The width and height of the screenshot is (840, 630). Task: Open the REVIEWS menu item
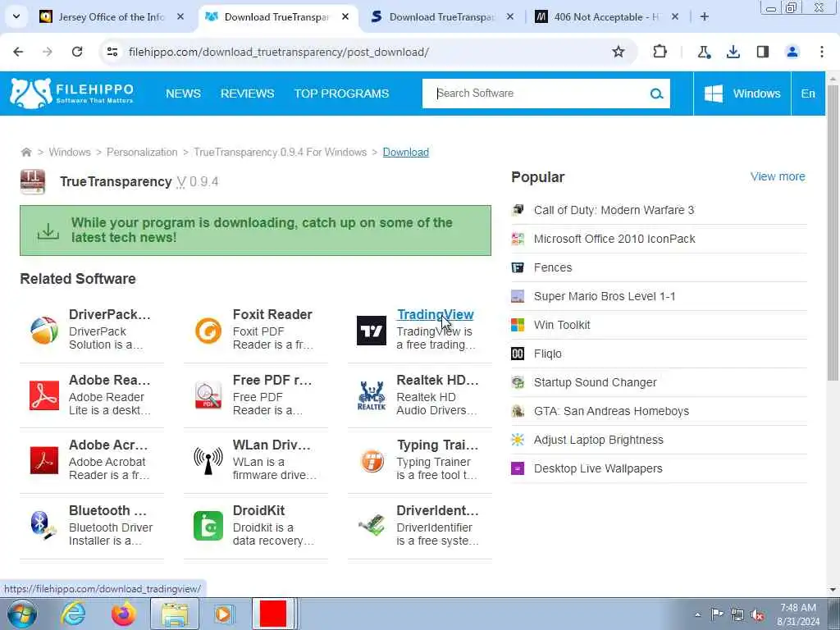click(x=247, y=94)
